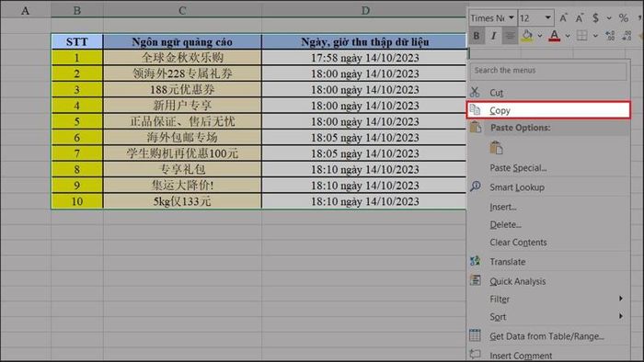Click Clear Contents in context menu
Screen dimensions: 644x362
pyautogui.click(x=518, y=243)
